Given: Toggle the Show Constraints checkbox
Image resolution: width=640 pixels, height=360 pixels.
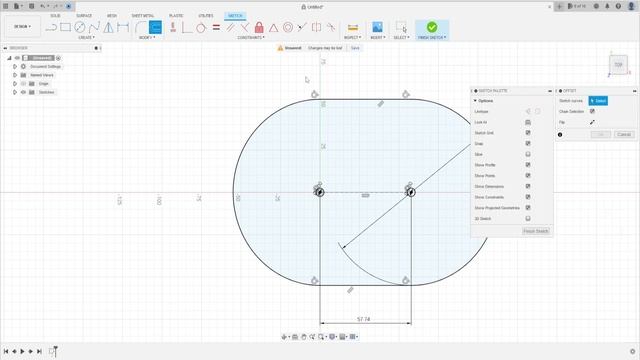Looking at the screenshot, I should point(528,197).
